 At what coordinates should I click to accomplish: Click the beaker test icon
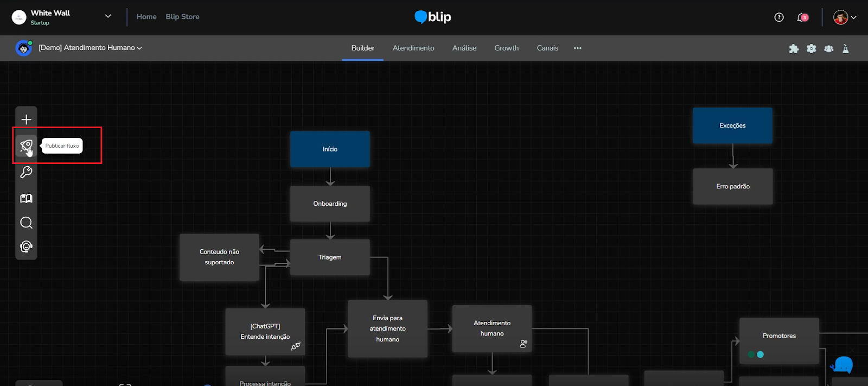845,48
